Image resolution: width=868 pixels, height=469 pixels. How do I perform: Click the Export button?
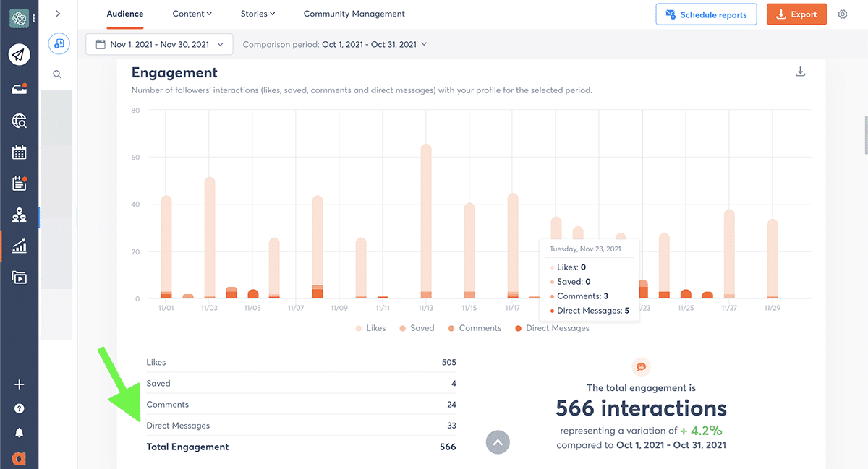click(796, 14)
